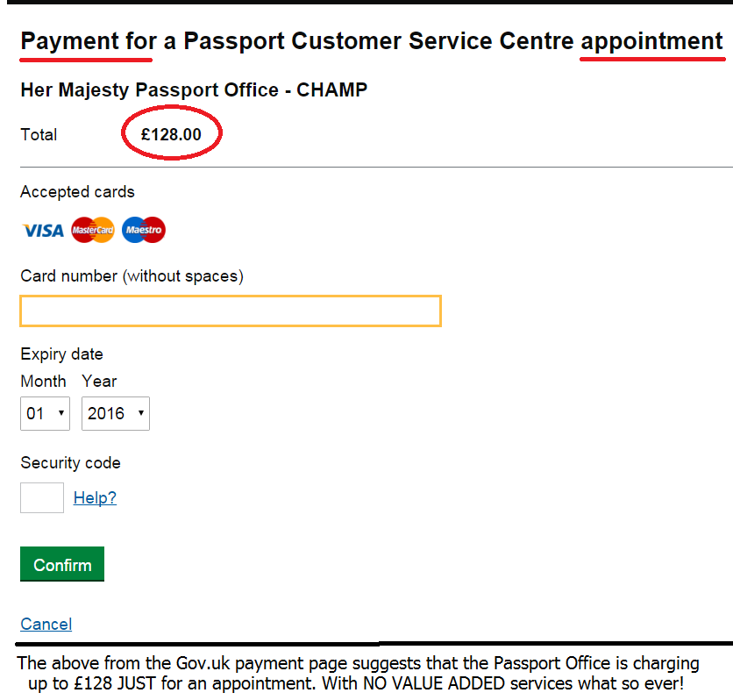Open the security code Help? link
The width and height of the screenshot is (733, 700).
point(95,498)
